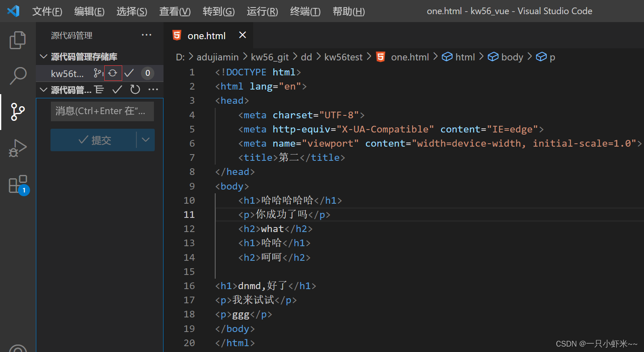
Task: Click the 源代码管理 panel title
Action: point(72,35)
